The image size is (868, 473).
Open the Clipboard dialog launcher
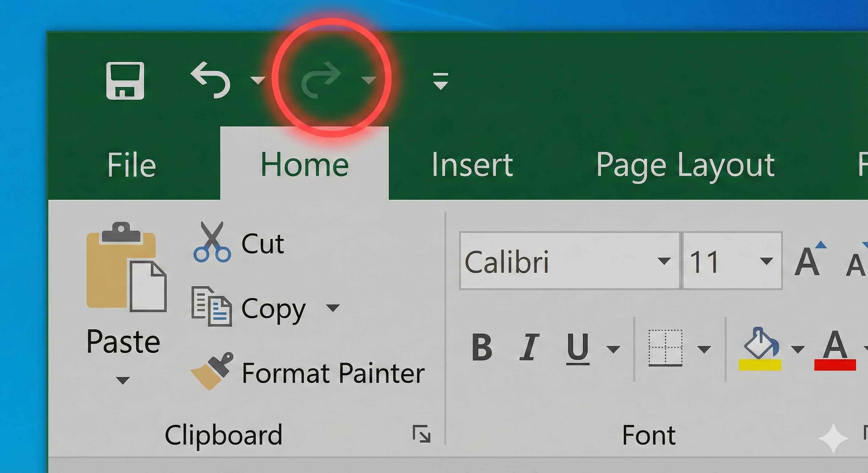click(x=422, y=434)
